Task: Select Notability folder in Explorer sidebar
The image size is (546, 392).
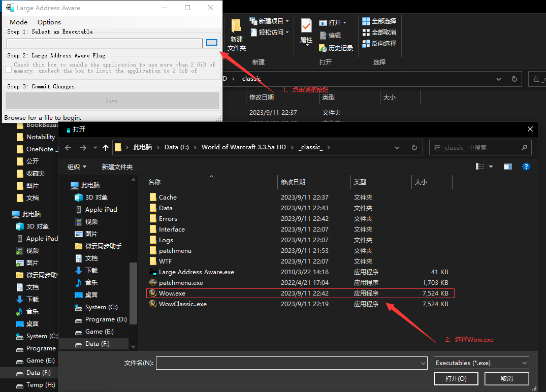Action: tap(36, 137)
